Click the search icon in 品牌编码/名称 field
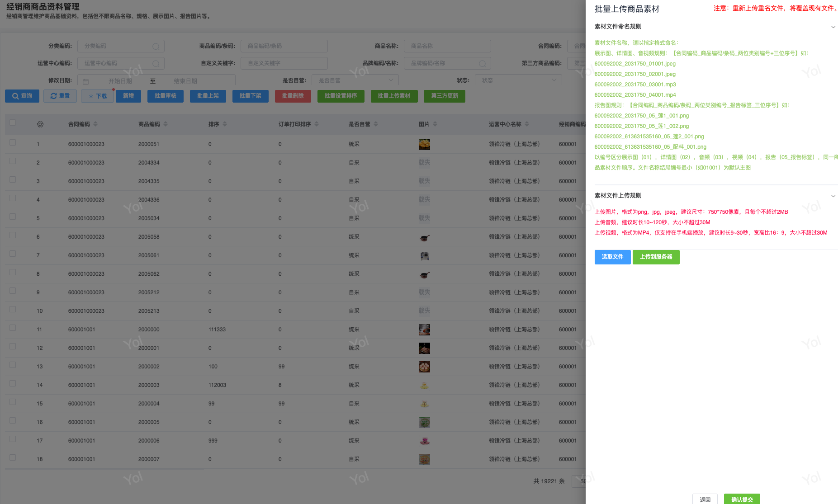The image size is (838, 504). [483, 63]
